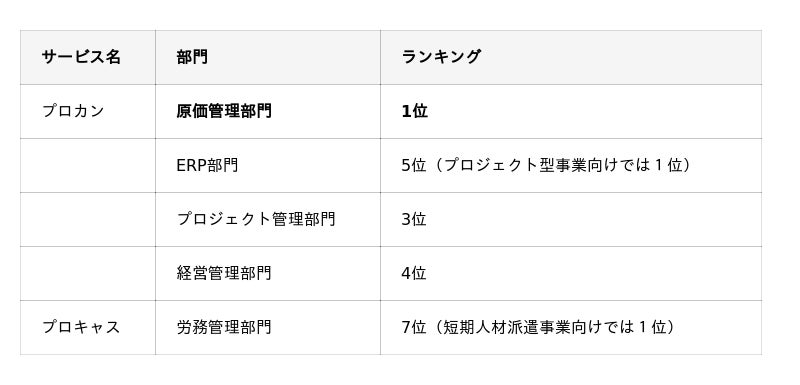The image size is (800, 385).
Task: Click the empty service cell beside ERP部門
Action: (88, 165)
